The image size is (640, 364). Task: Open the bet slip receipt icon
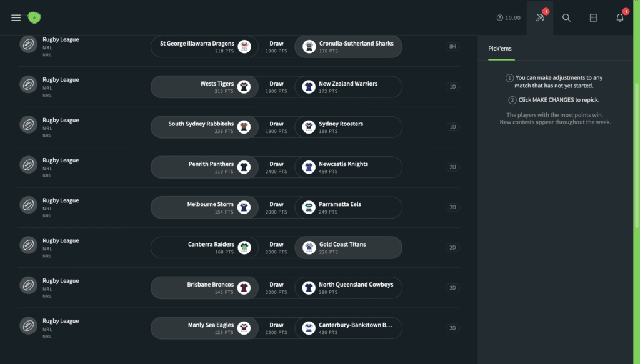click(x=593, y=17)
